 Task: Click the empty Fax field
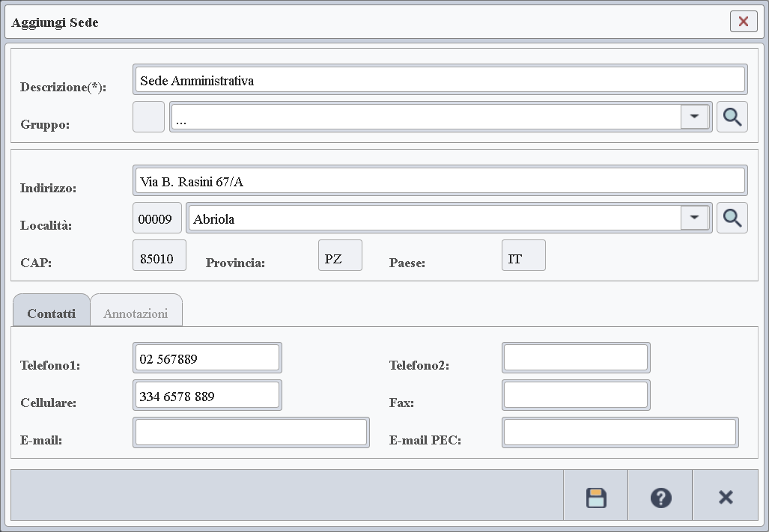(575, 396)
